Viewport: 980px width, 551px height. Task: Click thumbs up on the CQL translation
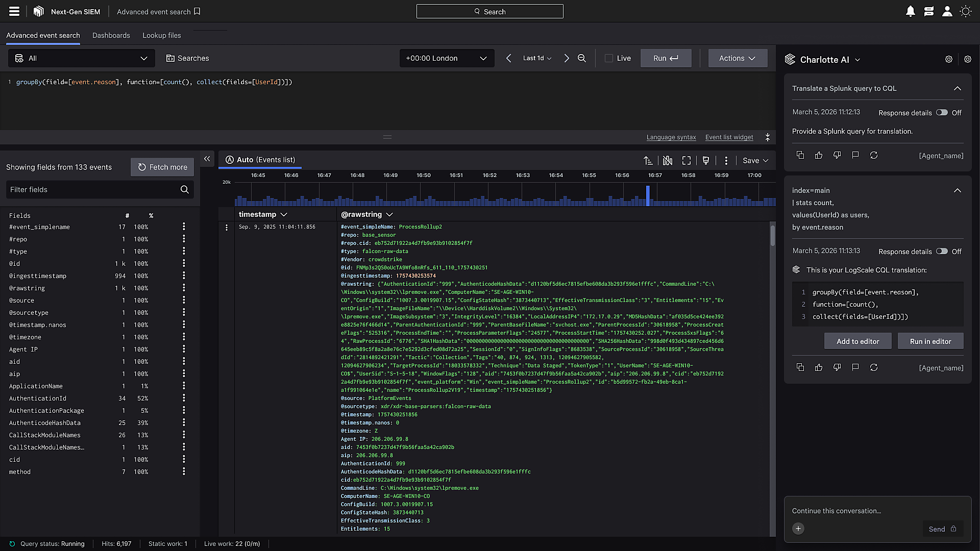point(819,367)
